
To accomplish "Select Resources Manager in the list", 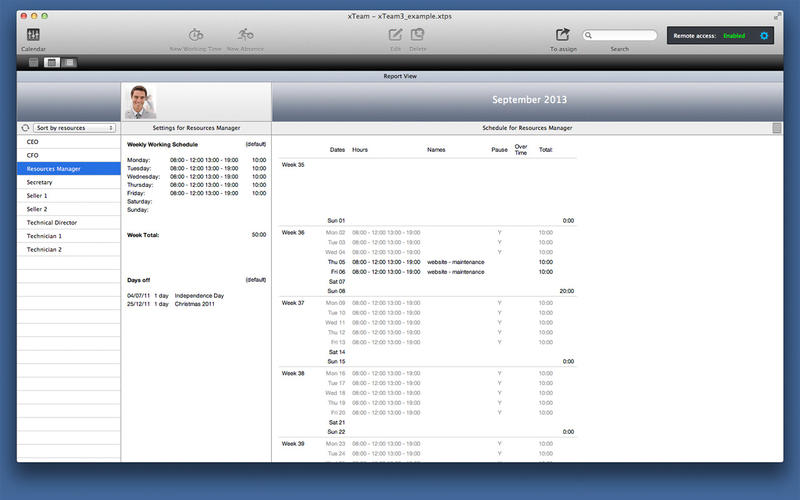I will click(69, 169).
